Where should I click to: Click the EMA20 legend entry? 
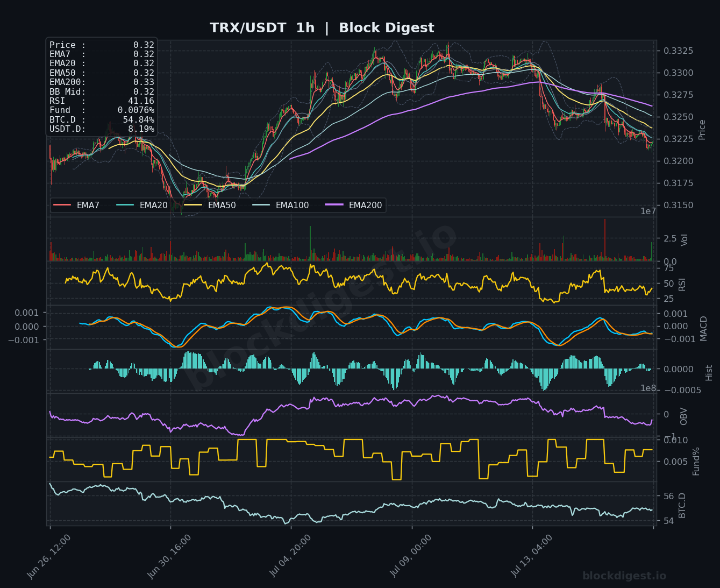click(x=142, y=205)
